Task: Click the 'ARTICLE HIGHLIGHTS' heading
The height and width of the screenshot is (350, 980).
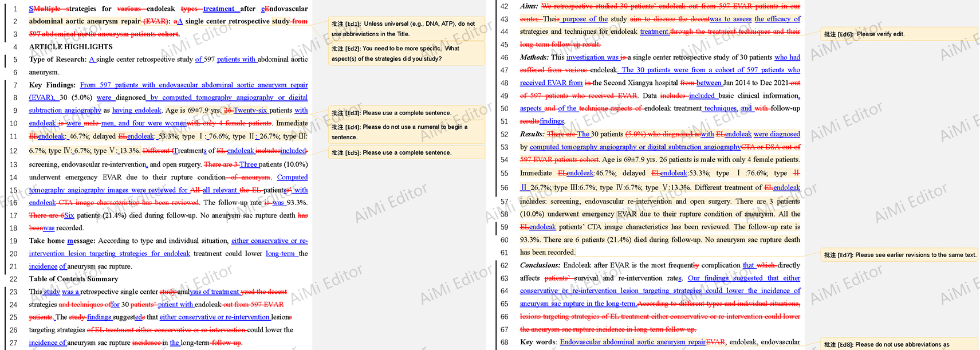Action: 71,47
